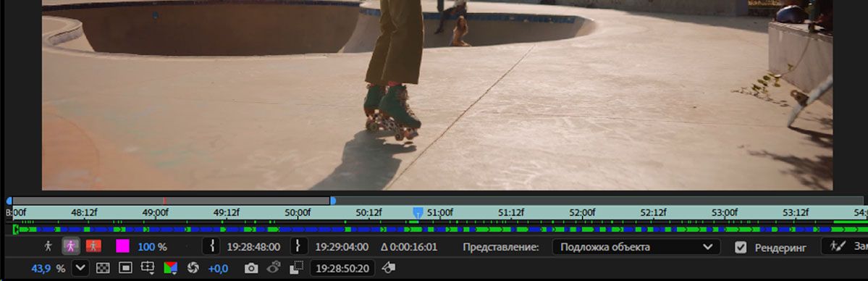868x281 pixels.
Task: Click the region of interest icon
Action: tap(296, 268)
